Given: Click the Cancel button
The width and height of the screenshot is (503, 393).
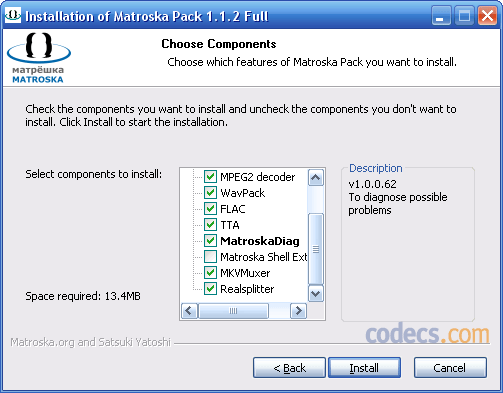Looking at the screenshot, I should [450, 368].
